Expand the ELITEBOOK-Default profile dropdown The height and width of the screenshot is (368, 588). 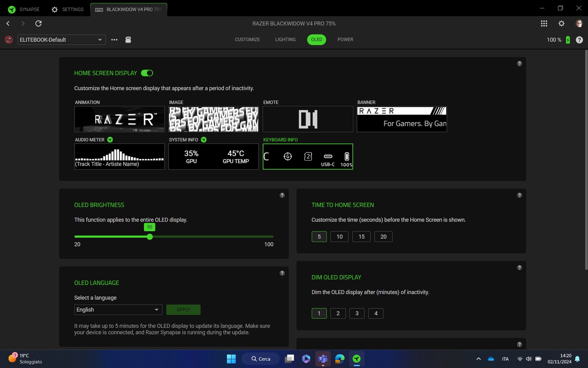[62, 40]
